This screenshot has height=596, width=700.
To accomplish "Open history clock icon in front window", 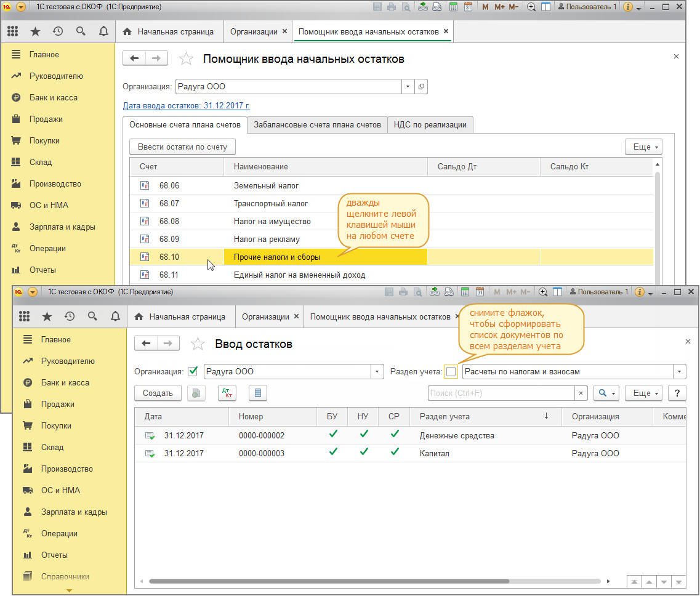I will [x=70, y=316].
